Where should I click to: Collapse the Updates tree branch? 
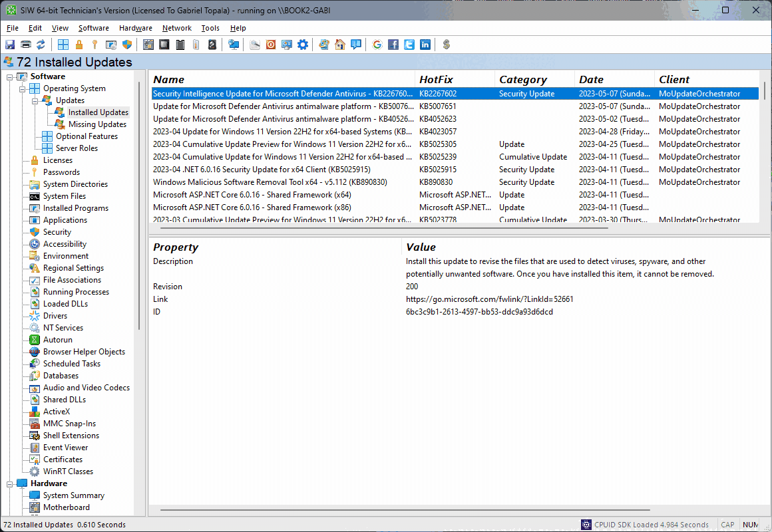(35, 100)
